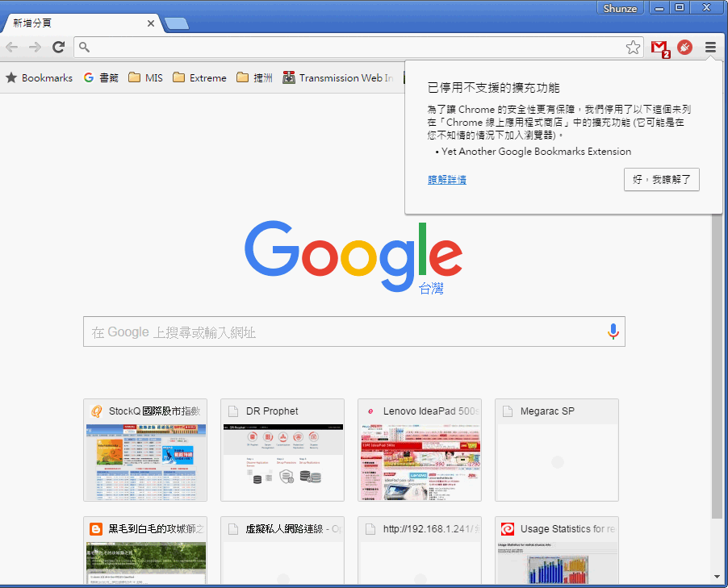
Task: Click the DR Prophet tile page icon
Action: tap(233, 411)
